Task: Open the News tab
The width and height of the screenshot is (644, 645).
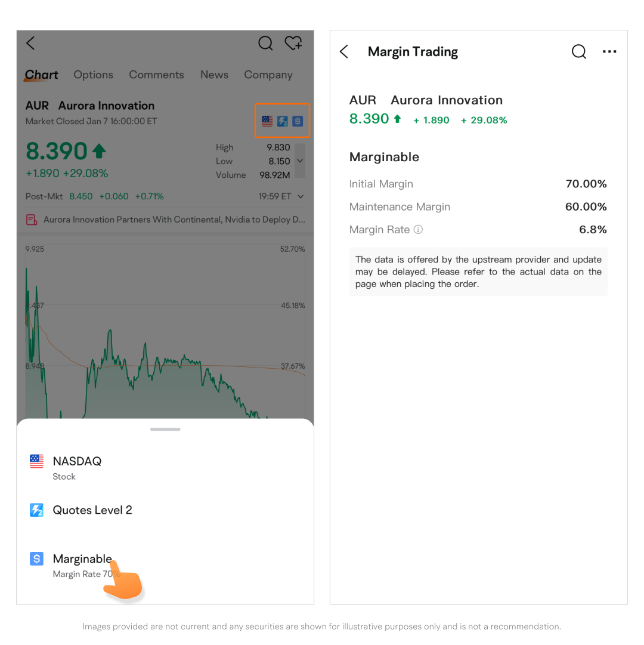Action: [x=215, y=75]
